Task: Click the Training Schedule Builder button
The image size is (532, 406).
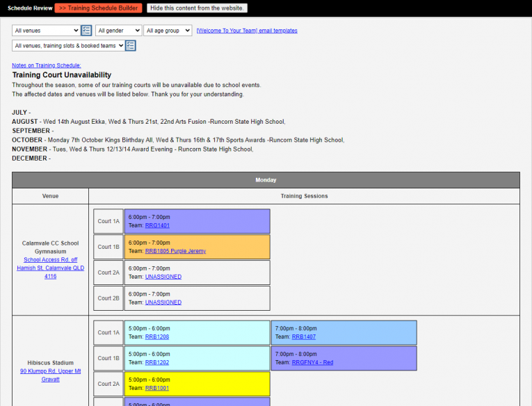Action: [98, 8]
